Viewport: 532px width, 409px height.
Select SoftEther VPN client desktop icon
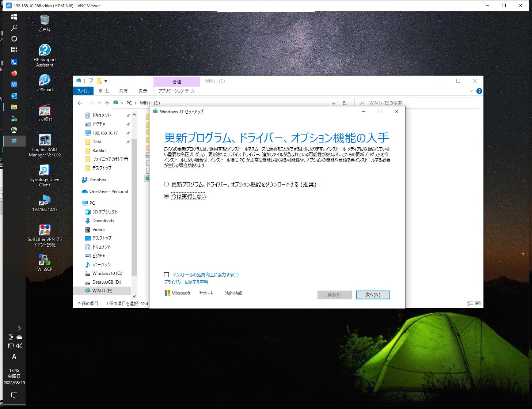(45, 235)
